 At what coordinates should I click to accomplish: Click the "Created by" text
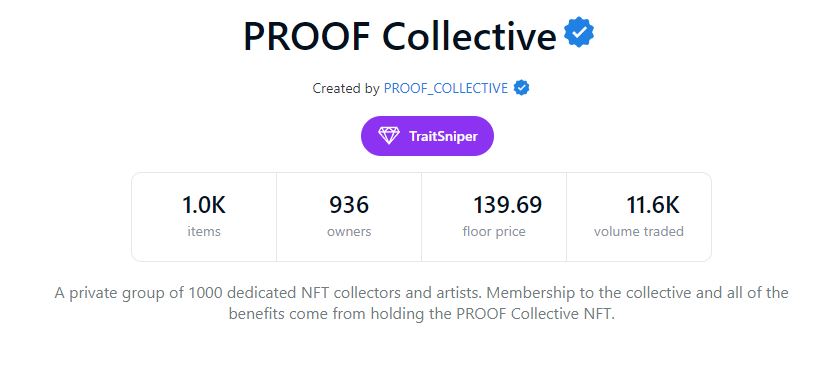pos(346,88)
